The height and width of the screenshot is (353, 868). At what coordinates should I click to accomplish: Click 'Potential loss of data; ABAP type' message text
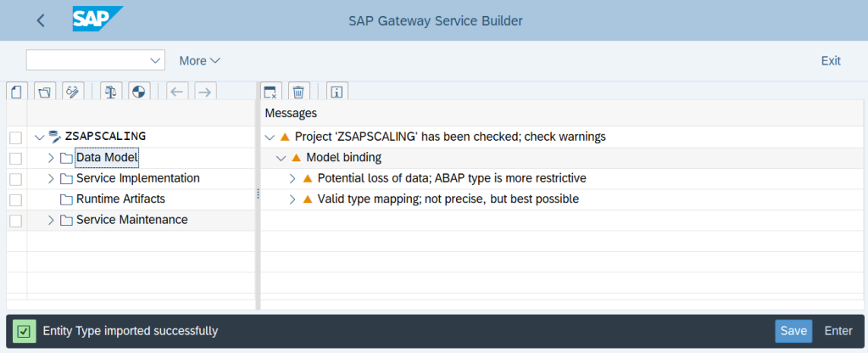tap(452, 178)
